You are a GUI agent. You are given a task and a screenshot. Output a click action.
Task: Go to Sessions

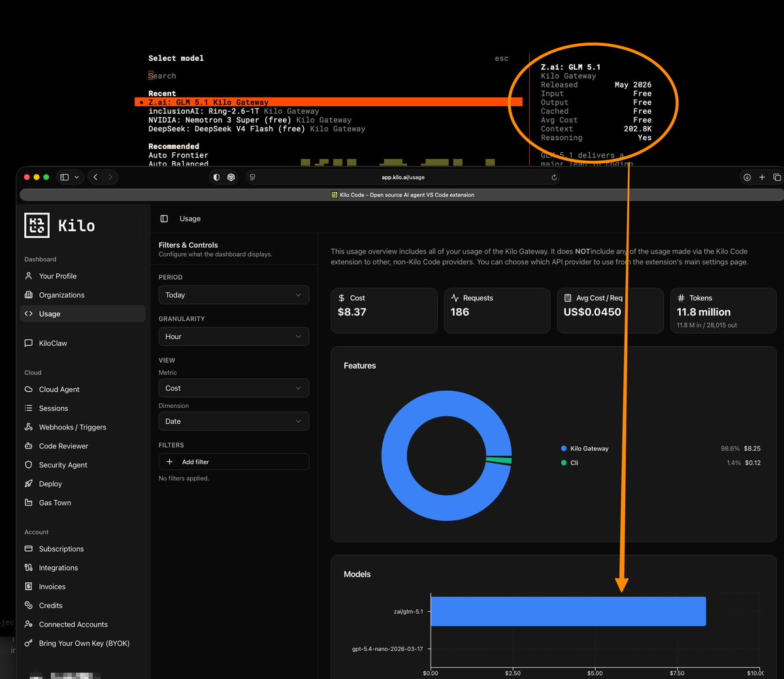coord(54,408)
